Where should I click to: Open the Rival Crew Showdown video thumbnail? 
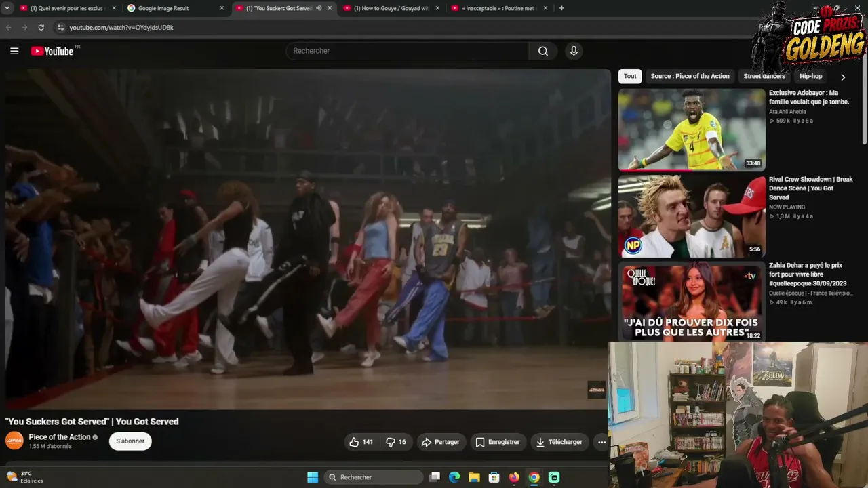(x=692, y=216)
